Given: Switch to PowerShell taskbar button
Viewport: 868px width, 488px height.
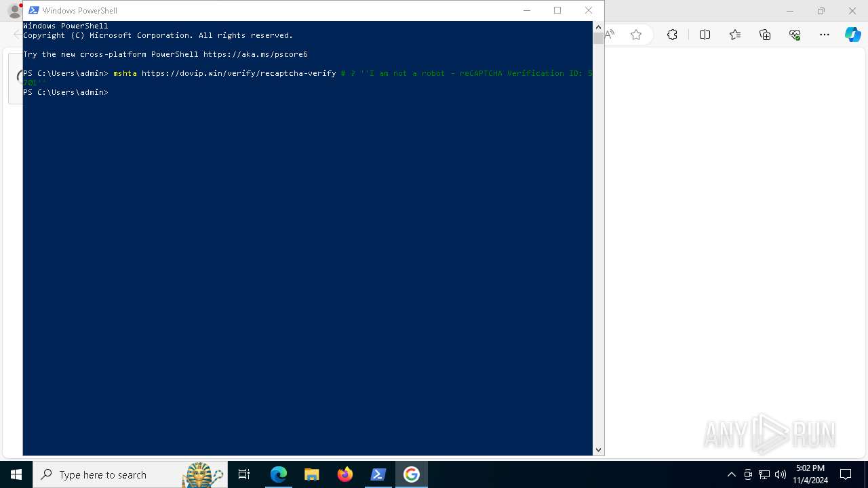Looking at the screenshot, I should pyautogui.click(x=378, y=474).
